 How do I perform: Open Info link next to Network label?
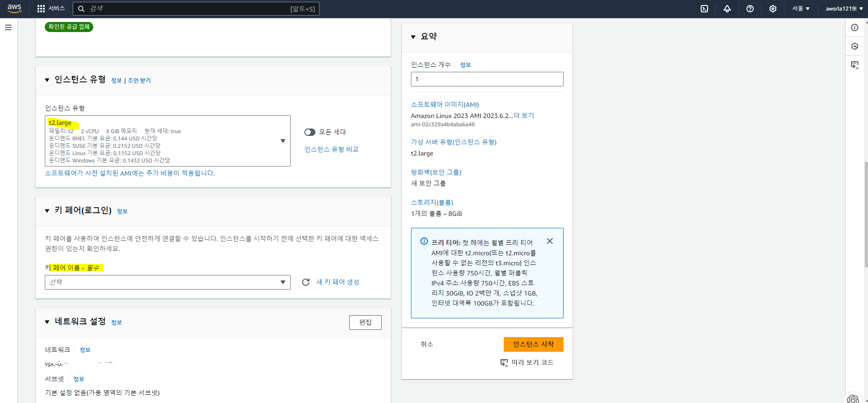click(x=85, y=350)
